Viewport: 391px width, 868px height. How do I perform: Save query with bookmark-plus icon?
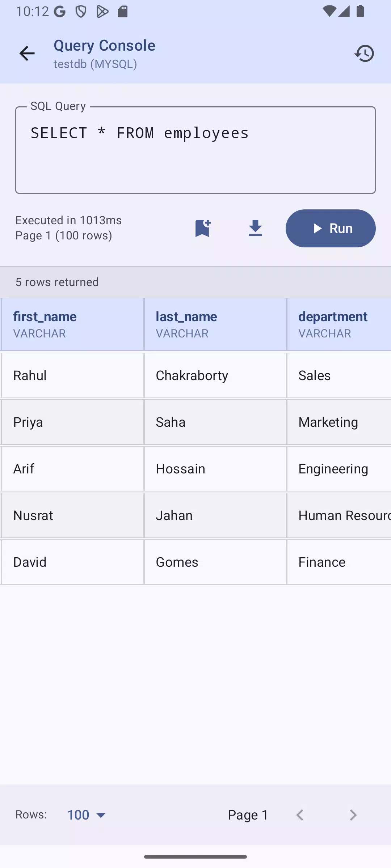click(203, 228)
